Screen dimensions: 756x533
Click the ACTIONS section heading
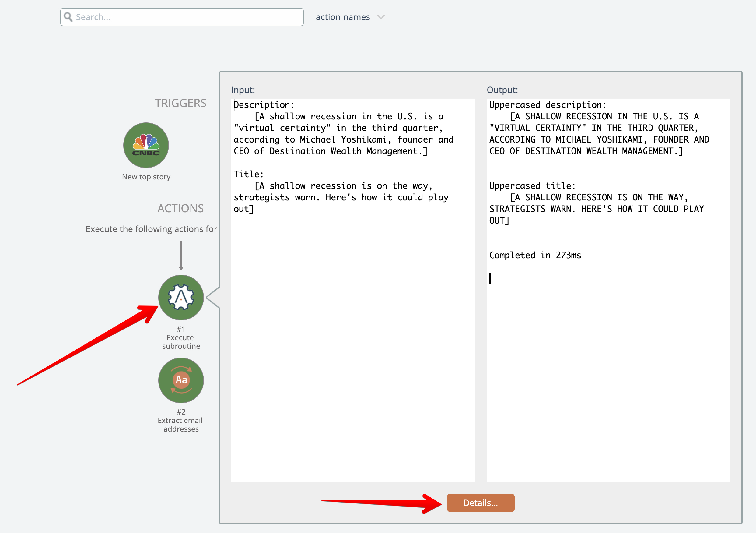coord(180,209)
